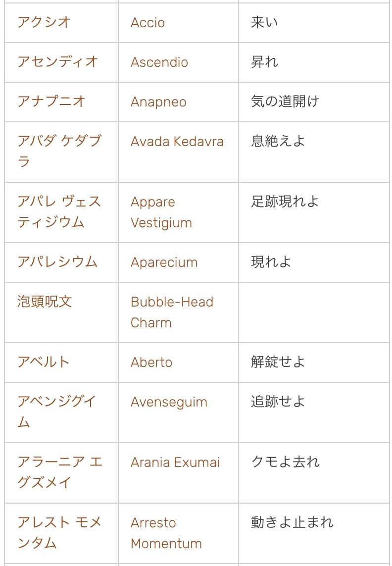This screenshot has width=392, height=566.
Task: Select the Anapneo link
Action: (x=158, y=102)
